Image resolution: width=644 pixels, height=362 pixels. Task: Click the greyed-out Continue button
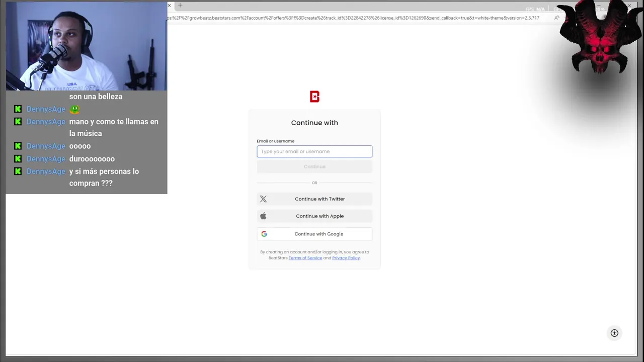(314, 166)
